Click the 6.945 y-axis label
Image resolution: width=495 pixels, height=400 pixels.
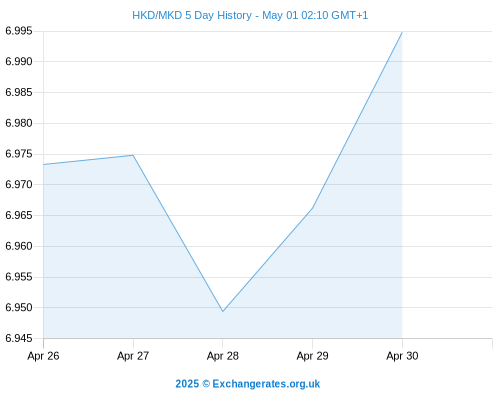click(19, 339)
